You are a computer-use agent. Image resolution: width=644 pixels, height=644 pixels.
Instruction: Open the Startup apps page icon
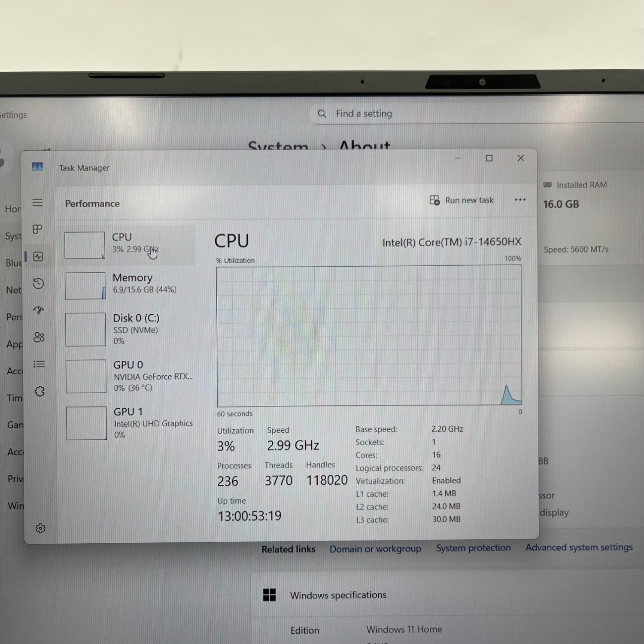39,310
